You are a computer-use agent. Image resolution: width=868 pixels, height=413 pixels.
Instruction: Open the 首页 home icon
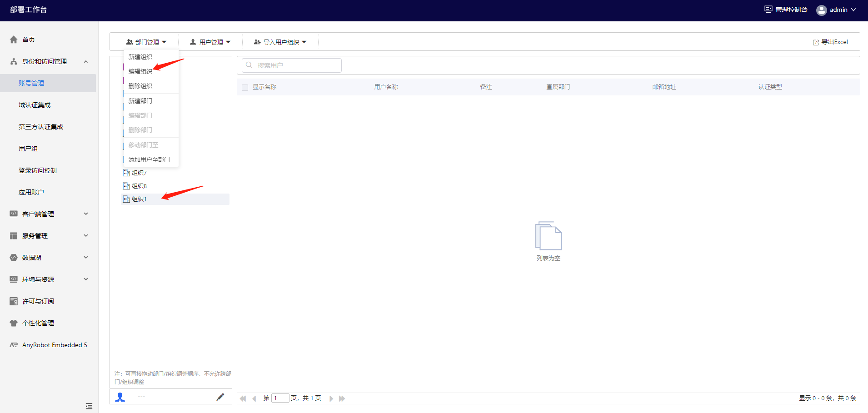[14, 40]
